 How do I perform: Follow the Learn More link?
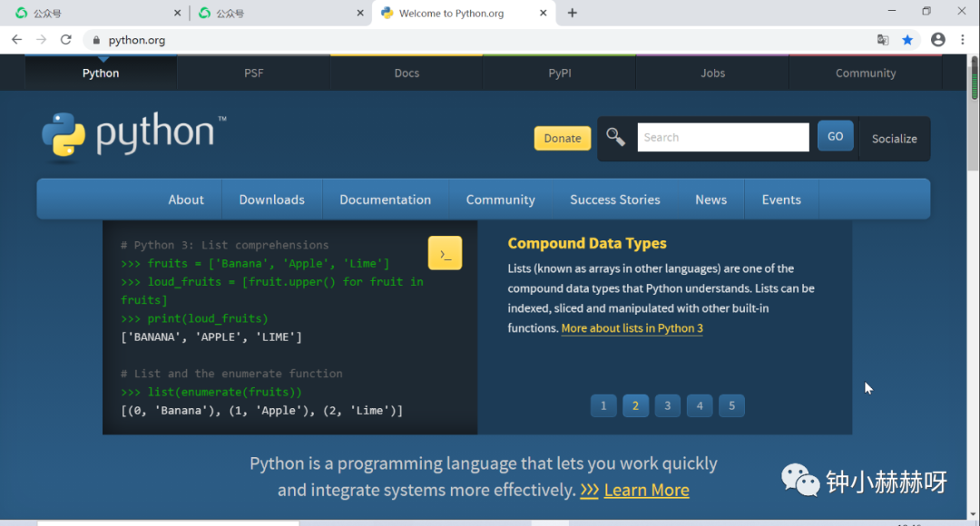[647, 491]
